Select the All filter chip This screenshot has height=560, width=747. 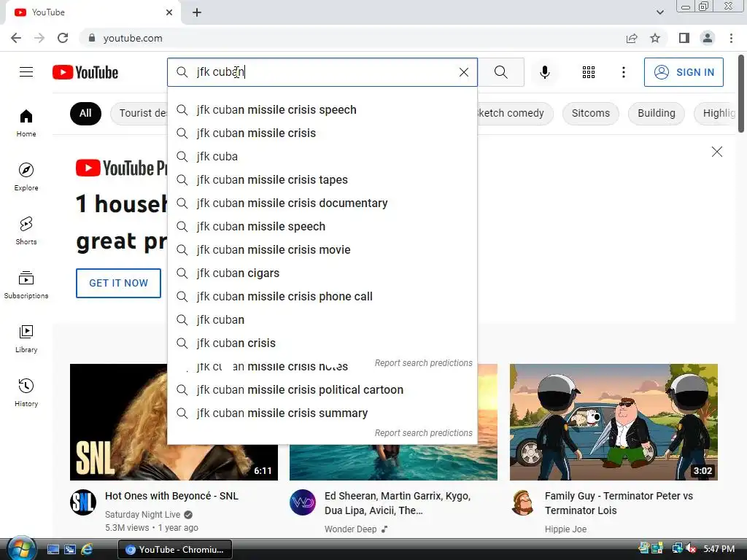85,113
